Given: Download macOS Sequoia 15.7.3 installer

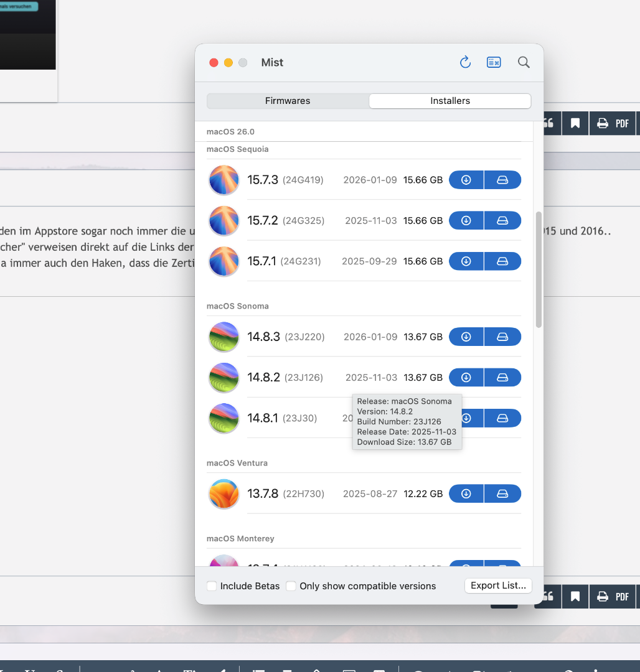Looking at the screenshot, I should (466, 180).
